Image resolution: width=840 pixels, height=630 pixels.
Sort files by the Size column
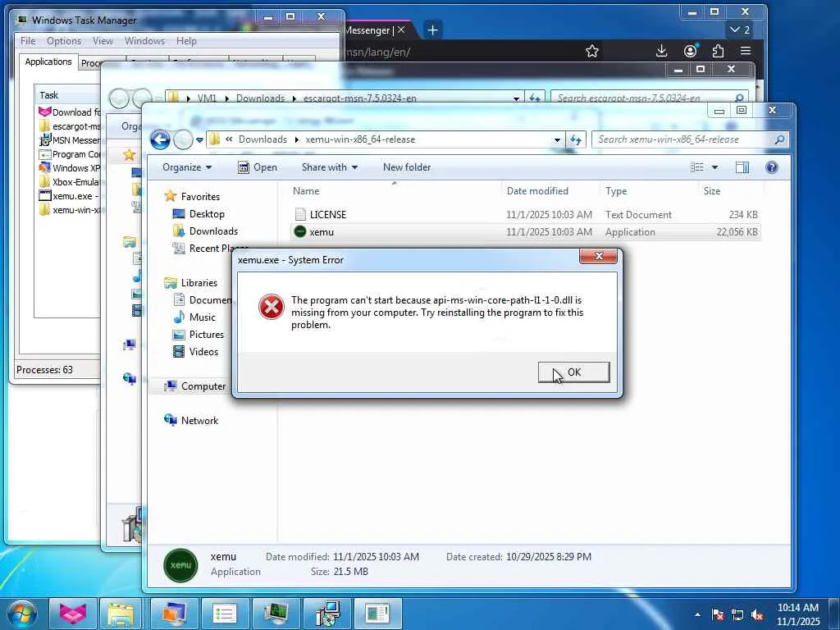click(x=711, y=190)
